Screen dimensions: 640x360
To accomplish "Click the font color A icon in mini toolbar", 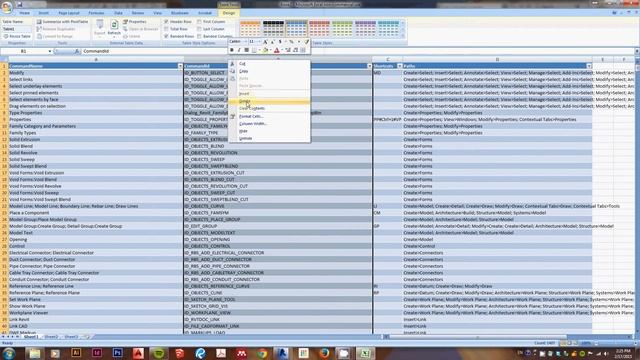I will pyautogui.click(x=277, y=50).
